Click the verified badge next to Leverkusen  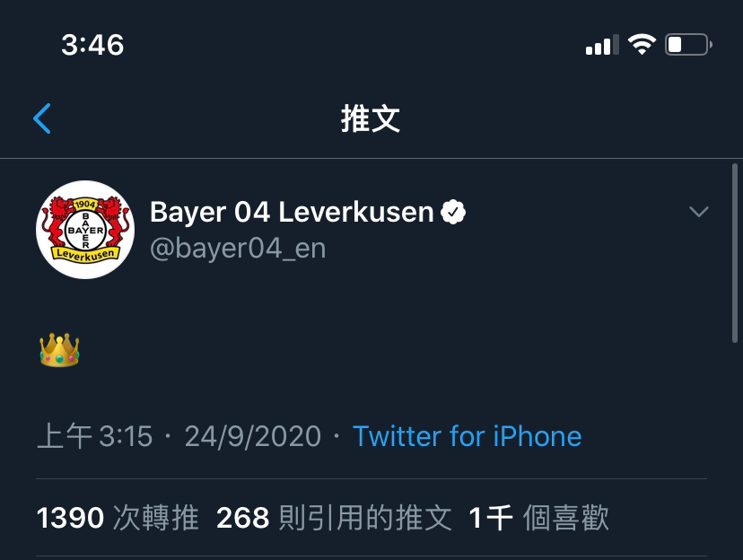tap(453, 212)
